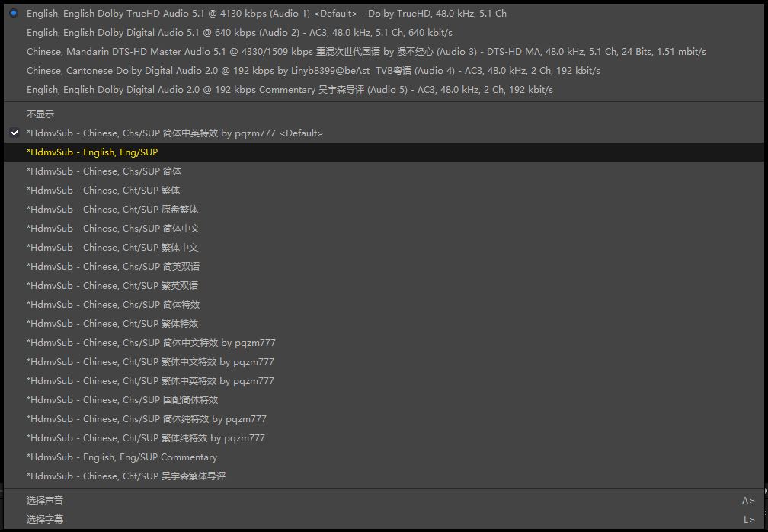
Task: Select Chs/SUP 国配简体特效 subtitle
Action: click(x=122, y=400)
